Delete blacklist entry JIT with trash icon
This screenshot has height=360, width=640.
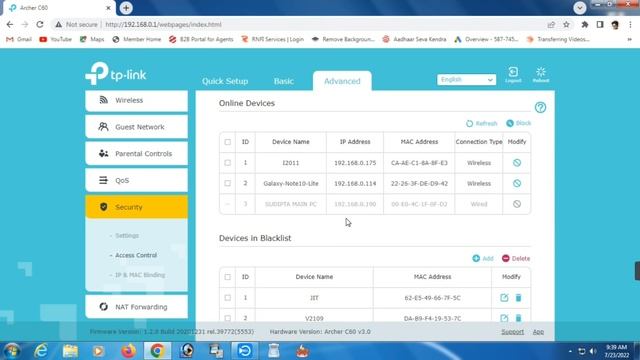(x=518, y=298)
